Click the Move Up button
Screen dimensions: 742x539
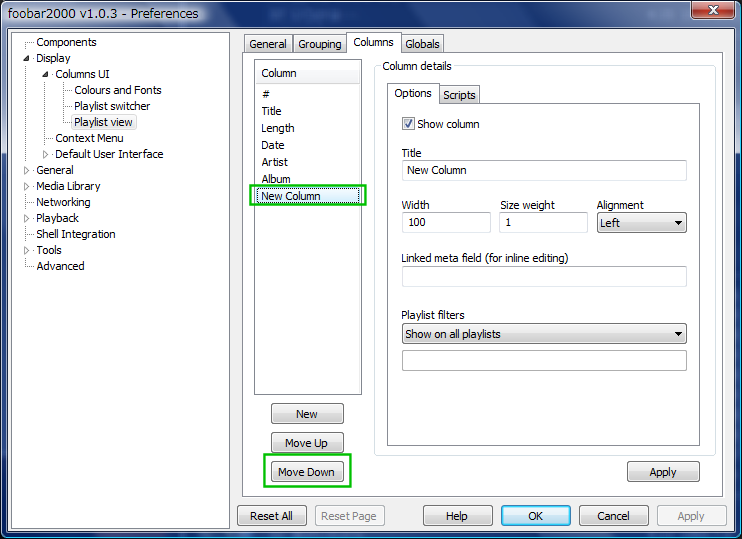click(307, 443)
